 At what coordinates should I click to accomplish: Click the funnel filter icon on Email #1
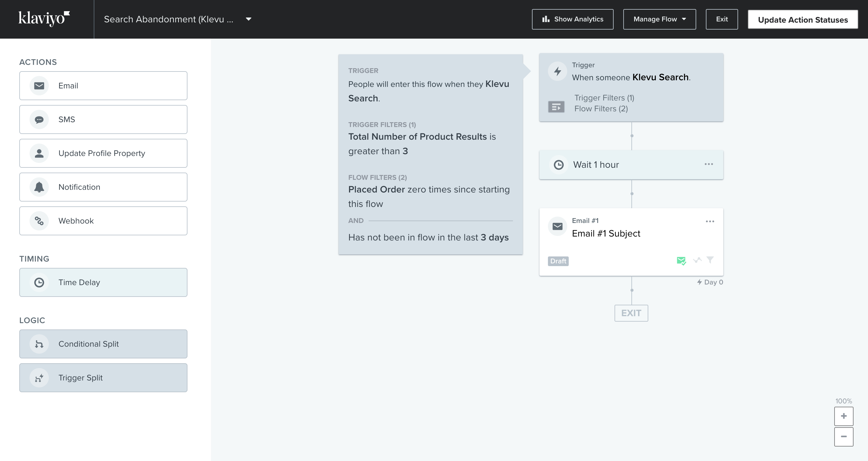click(710, 260)
